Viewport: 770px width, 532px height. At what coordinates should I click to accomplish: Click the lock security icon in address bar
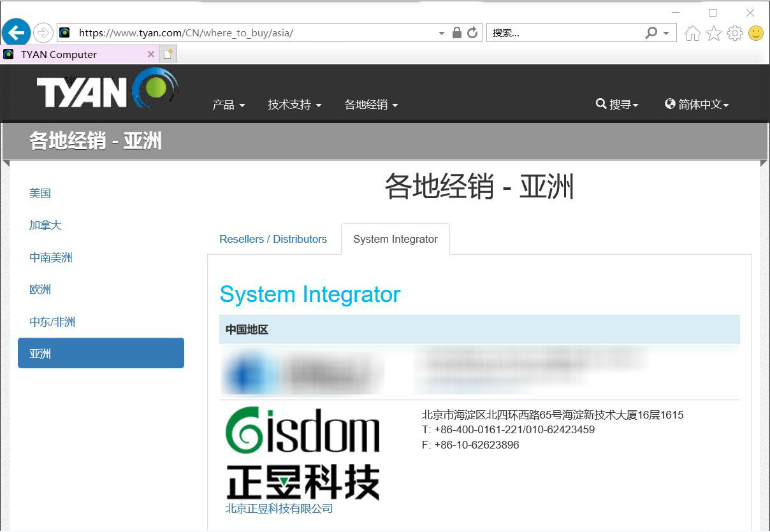(x=456, y=32)
